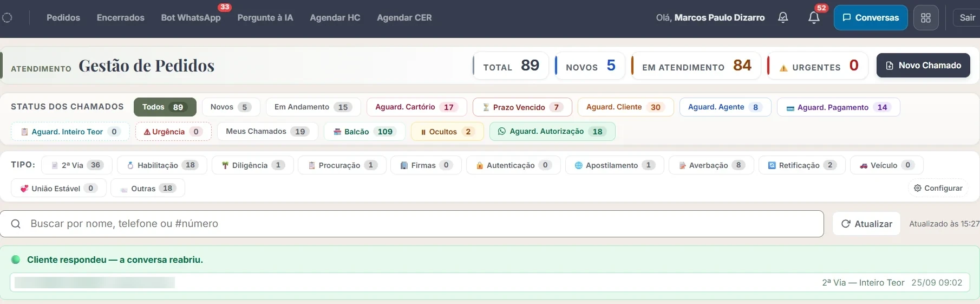Screen dimensions: 980x304
Task: Open the Conversas button
Action: 871,17
